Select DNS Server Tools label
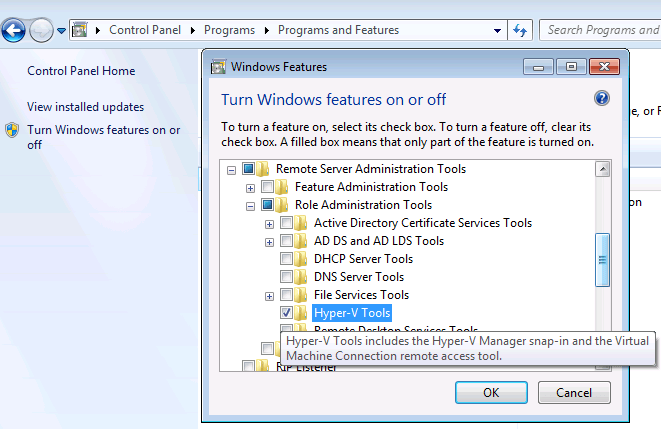 359,277
